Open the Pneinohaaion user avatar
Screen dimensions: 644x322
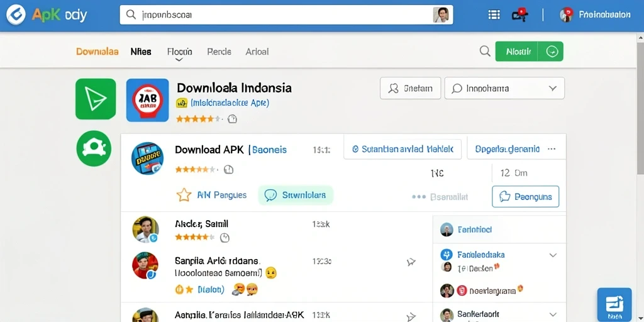click(x=567, y=15)
